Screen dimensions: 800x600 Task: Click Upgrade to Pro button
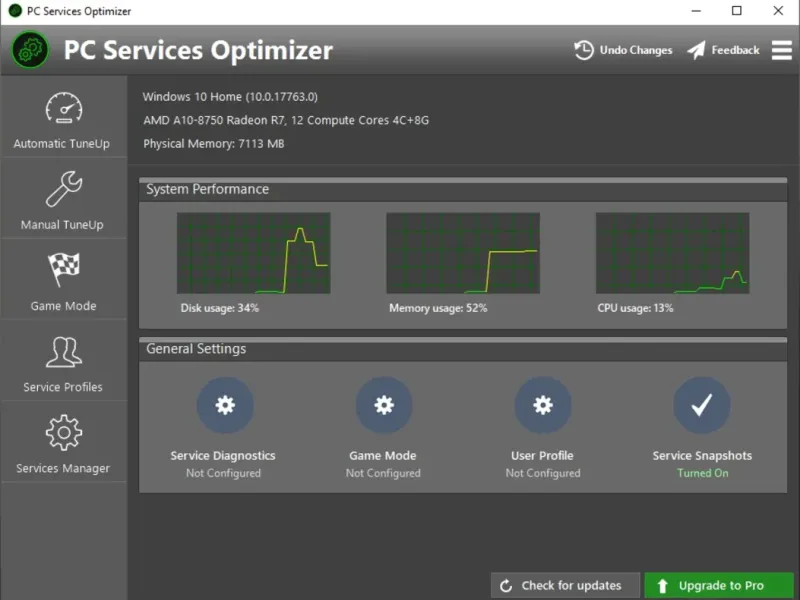click(x=719, y=586)
